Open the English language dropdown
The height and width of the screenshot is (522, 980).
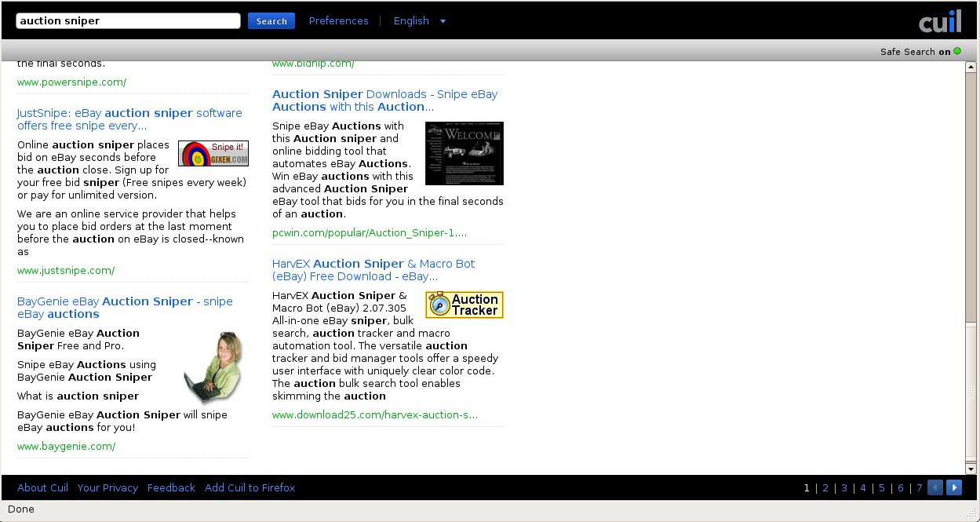tap(420, 21)
